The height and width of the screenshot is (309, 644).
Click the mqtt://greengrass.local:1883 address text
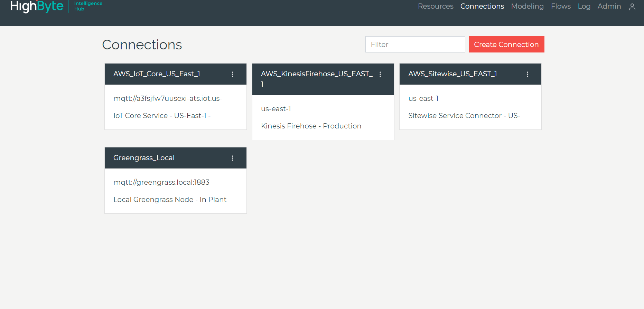click(161, 182)
